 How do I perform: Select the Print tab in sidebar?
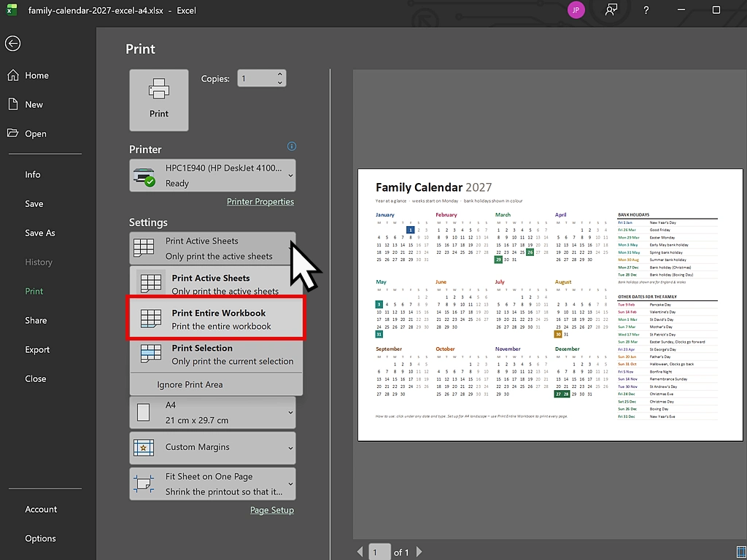pos(34,291)
